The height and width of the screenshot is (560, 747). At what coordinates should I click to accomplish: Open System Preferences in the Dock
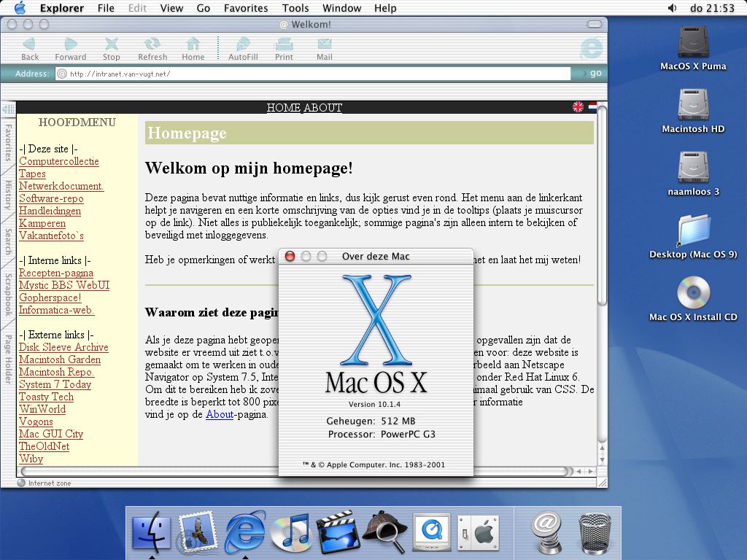(x=477, y=532)
